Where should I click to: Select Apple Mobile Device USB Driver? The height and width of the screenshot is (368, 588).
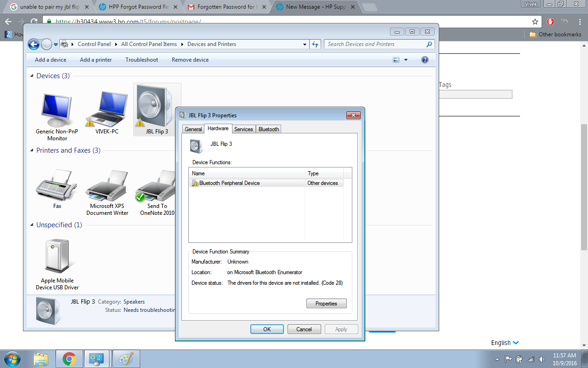point(57,264)
